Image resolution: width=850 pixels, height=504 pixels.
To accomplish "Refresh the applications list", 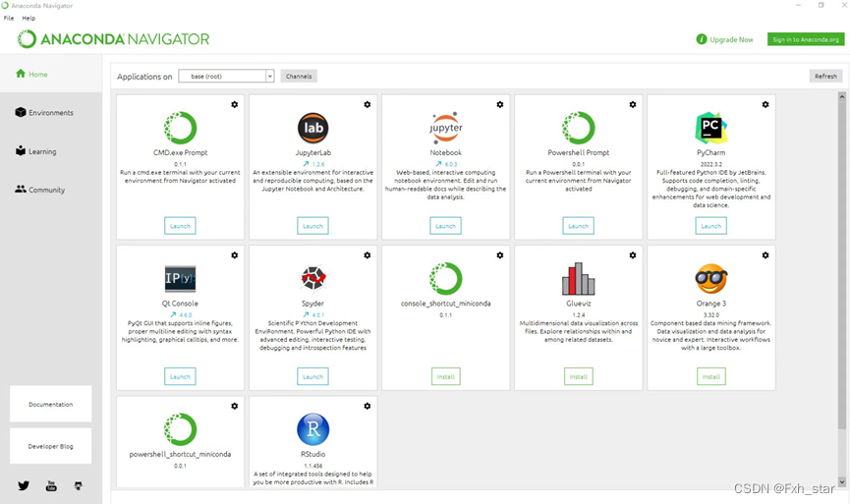I will [825, 76].
